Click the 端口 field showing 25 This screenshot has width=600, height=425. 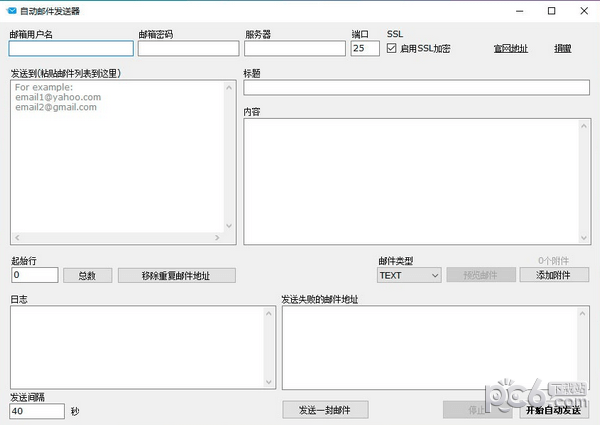(x=365, y=49)
